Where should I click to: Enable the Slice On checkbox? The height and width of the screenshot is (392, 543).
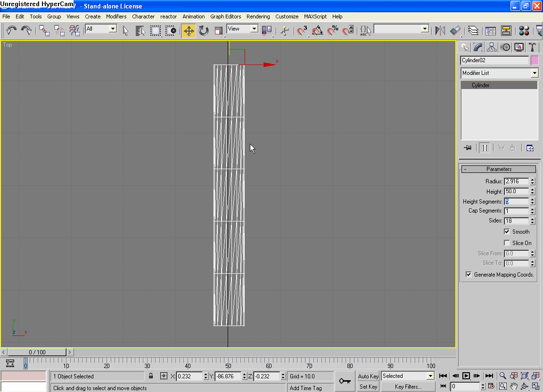click(507, 243)
